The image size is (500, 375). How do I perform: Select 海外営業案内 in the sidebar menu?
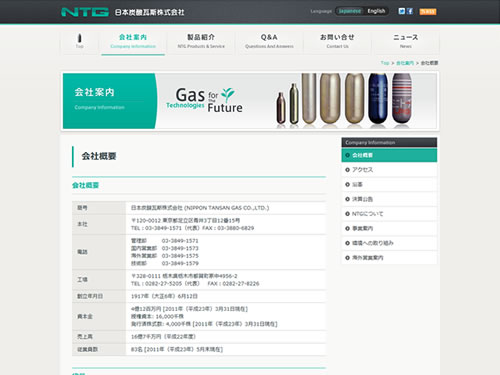tap(389, 258)
